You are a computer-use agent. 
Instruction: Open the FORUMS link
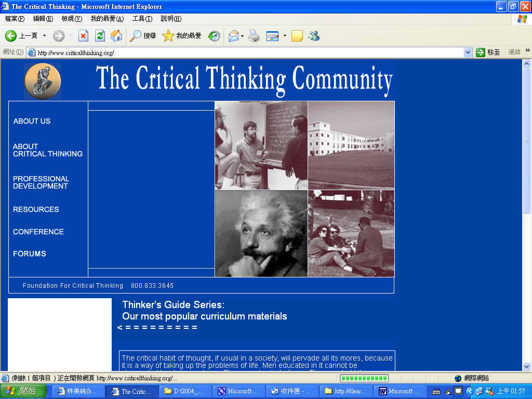[x=30, y=254]
